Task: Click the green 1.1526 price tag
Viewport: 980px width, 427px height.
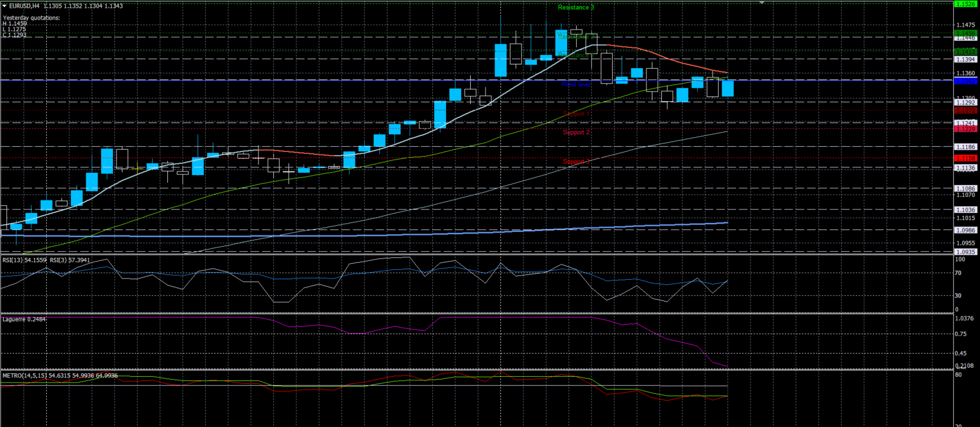Action: (965, 4)
